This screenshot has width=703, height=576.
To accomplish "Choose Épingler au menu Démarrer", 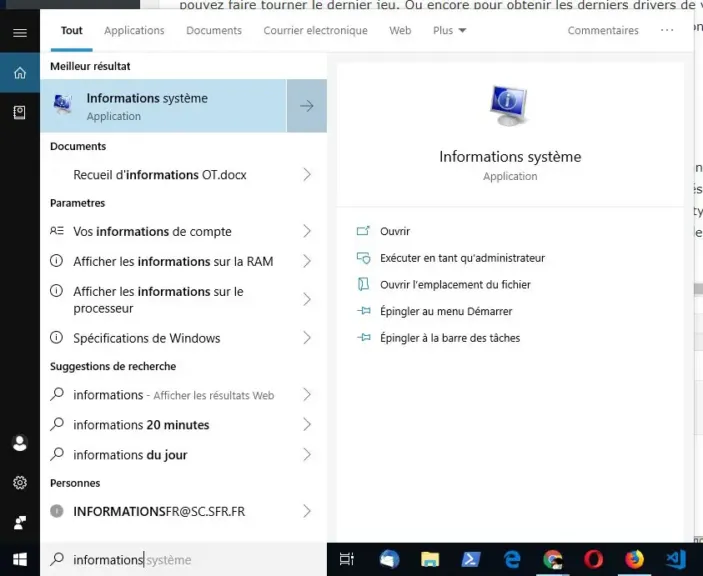I will (446, 311).
